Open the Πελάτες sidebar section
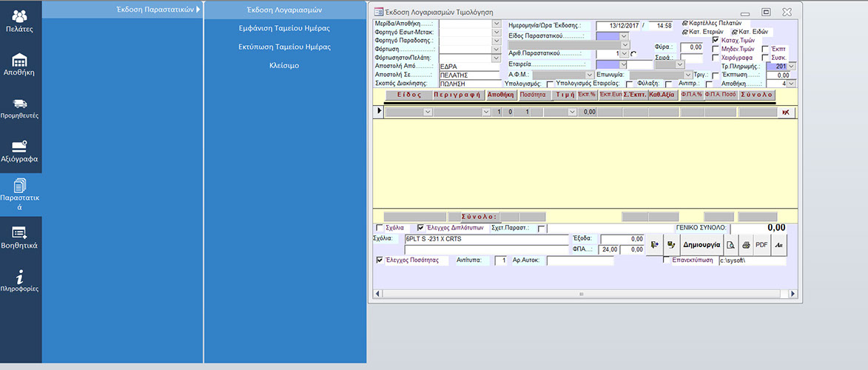The image size is (868, 370). pos(21,21)
